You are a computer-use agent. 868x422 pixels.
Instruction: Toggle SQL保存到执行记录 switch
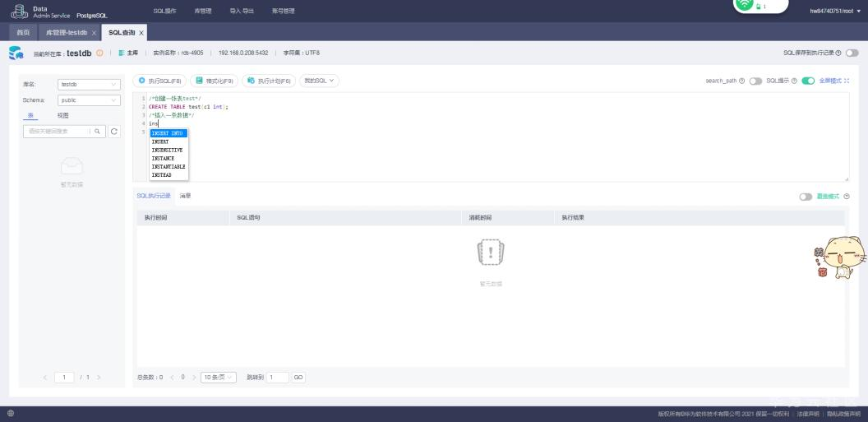click(852, 53)
